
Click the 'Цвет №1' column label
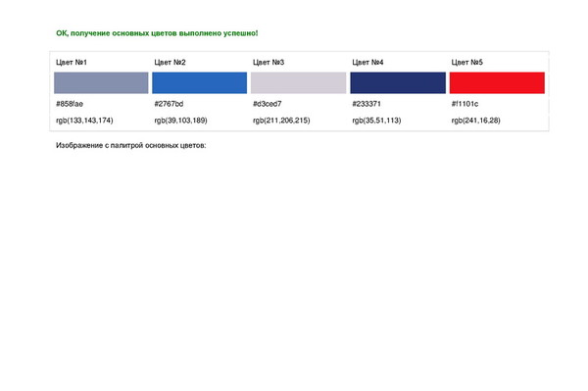click(72, 63)
